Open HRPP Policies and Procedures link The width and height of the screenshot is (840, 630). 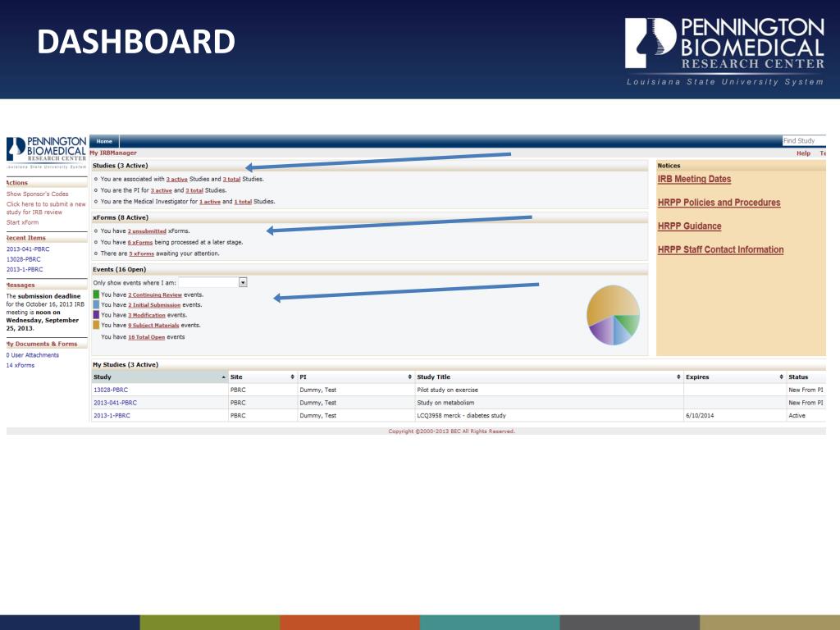pyautogui.click(x=719, y=203)
